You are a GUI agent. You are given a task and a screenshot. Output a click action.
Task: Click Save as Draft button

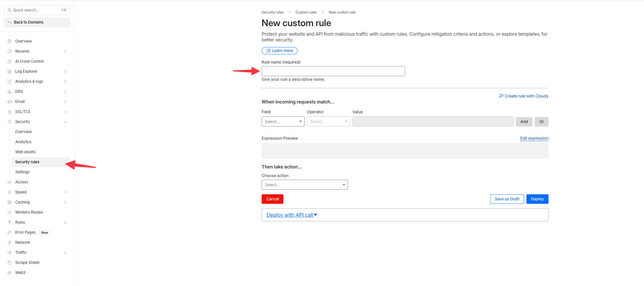507,199
